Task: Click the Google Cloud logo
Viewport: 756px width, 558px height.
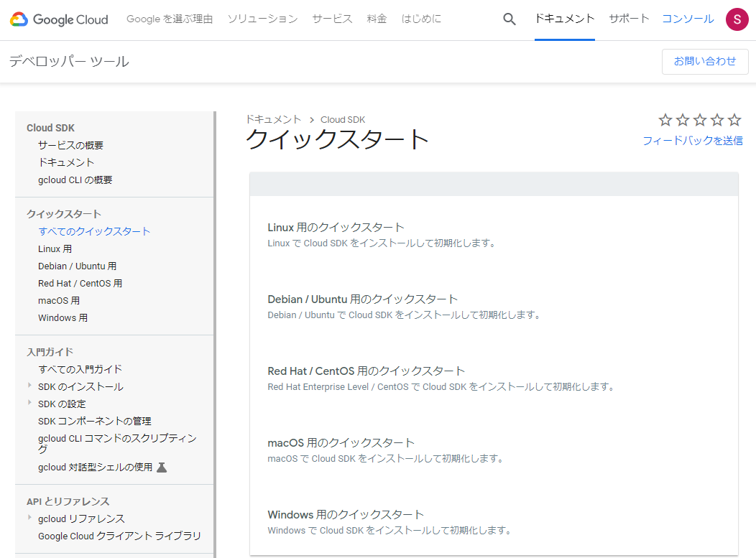Action: click(x=59, y=19)
